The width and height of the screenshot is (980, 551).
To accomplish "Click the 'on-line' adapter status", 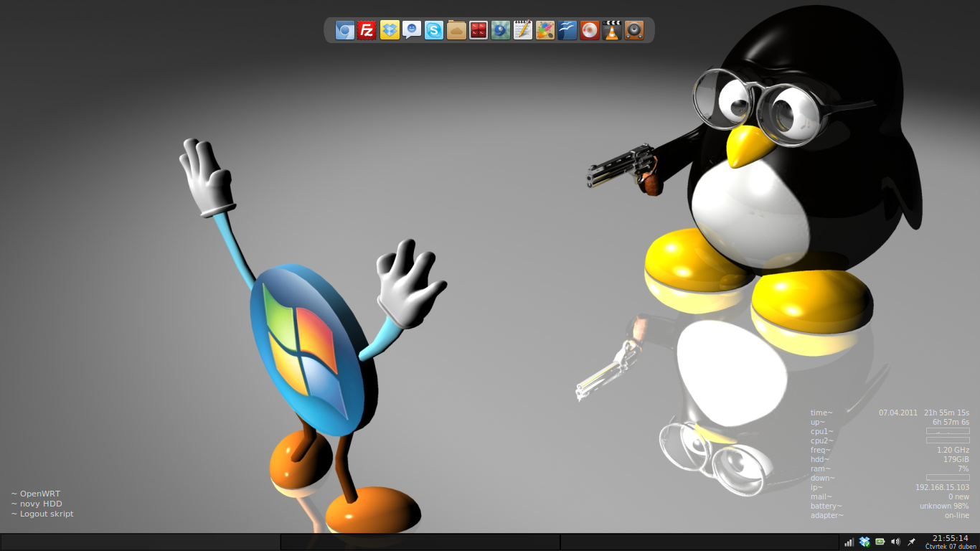I will tap(957, 515).
